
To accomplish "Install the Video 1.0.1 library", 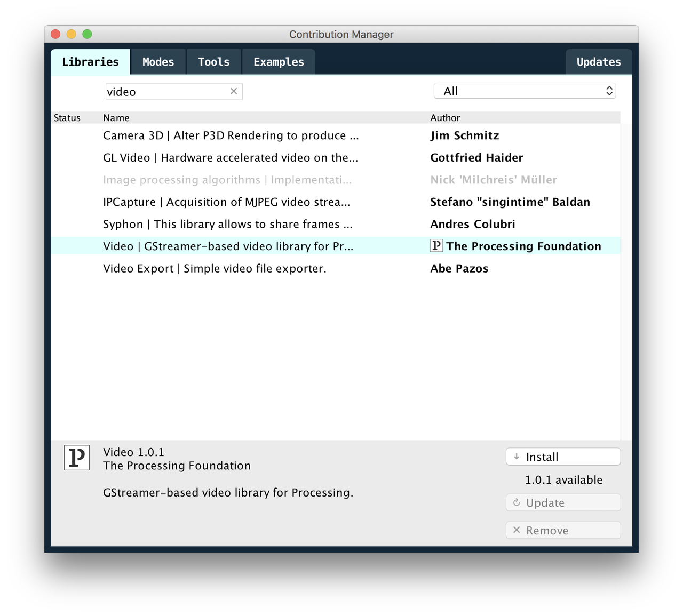I will (563, 457).
